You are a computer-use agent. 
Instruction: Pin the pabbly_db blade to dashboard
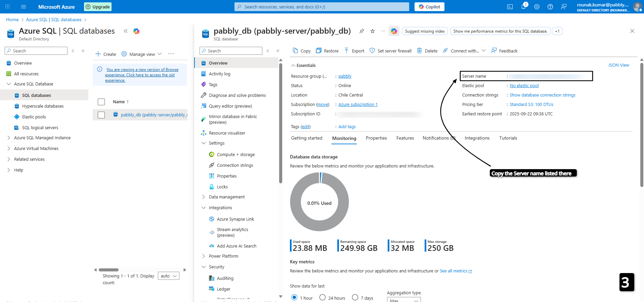(361, 31)
